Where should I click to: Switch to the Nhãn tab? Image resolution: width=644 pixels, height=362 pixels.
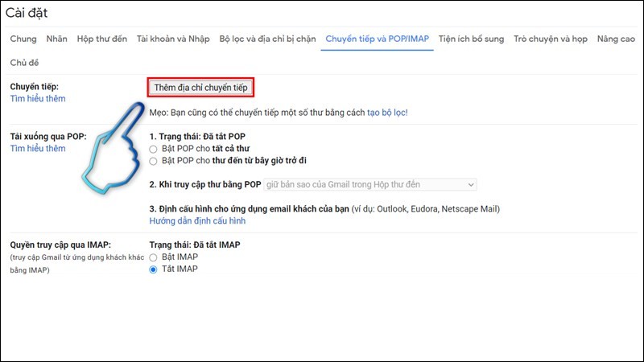tap(56, 38)
